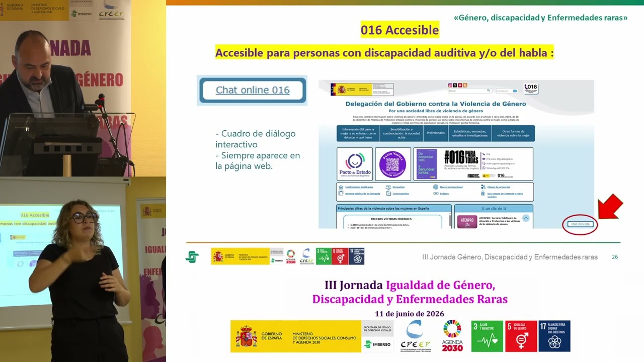Click the 'MUJERES VÍCTIMAS MORTALES' heading
Image resolution: width=644 pixels, height=362 pixels.
click(x=391, y=219)
